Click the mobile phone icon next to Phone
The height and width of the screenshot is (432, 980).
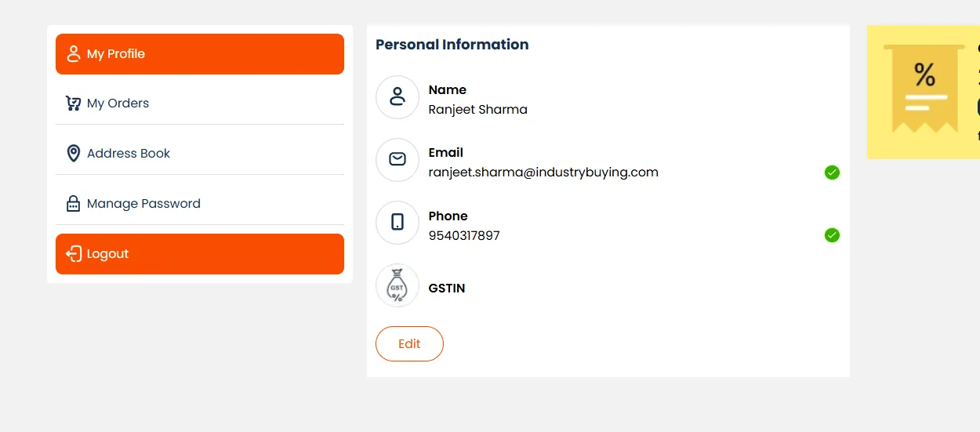(x=397, y=223)
